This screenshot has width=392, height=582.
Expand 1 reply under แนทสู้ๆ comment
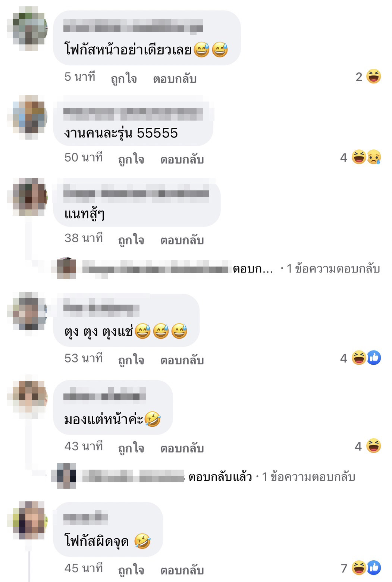tap(333, 268)
